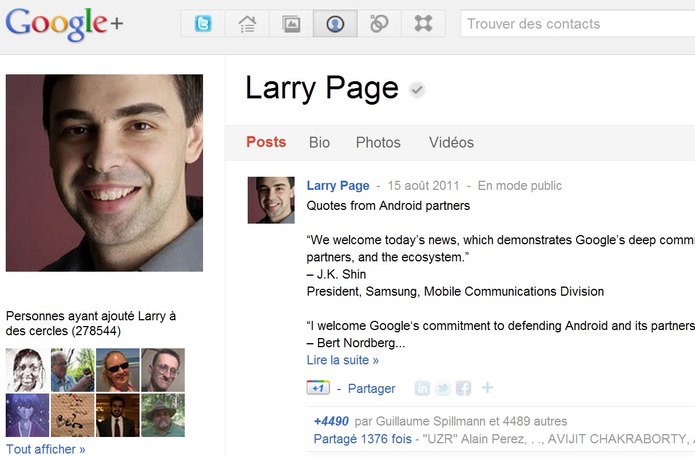Screen dimensions: 695x457
Task: Open Larry Page's large profile photo
Action: pos(104,173)
